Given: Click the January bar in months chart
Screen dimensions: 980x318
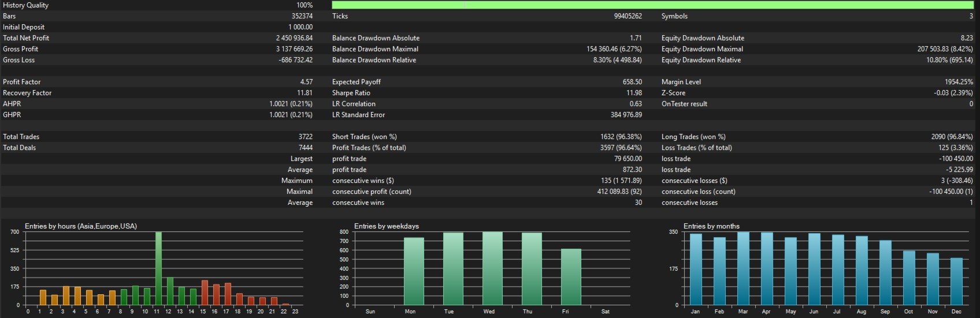Looking at the screenshot, I should (x=696, y=270).
